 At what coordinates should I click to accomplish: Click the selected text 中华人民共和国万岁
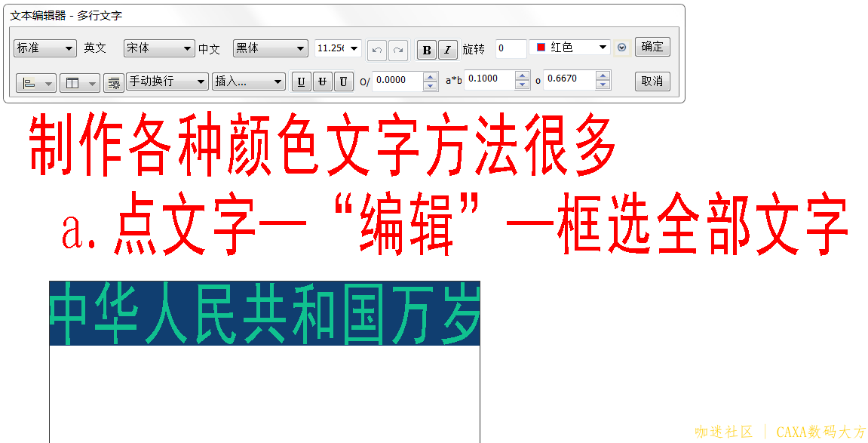[x=265, y=313]
